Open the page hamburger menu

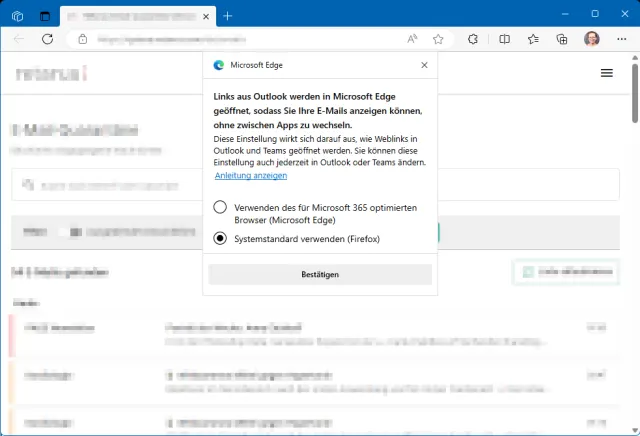coord(607,73)
